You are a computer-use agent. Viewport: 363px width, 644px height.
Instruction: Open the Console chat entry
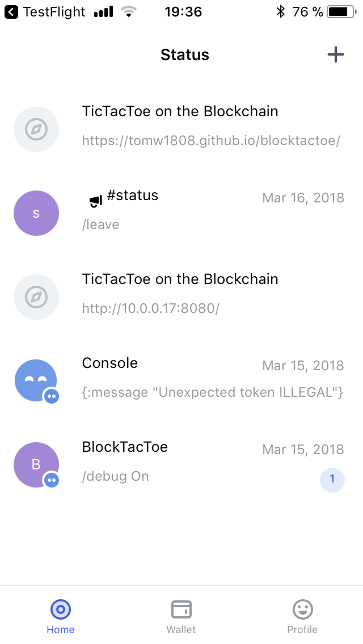tap(181, 381)
